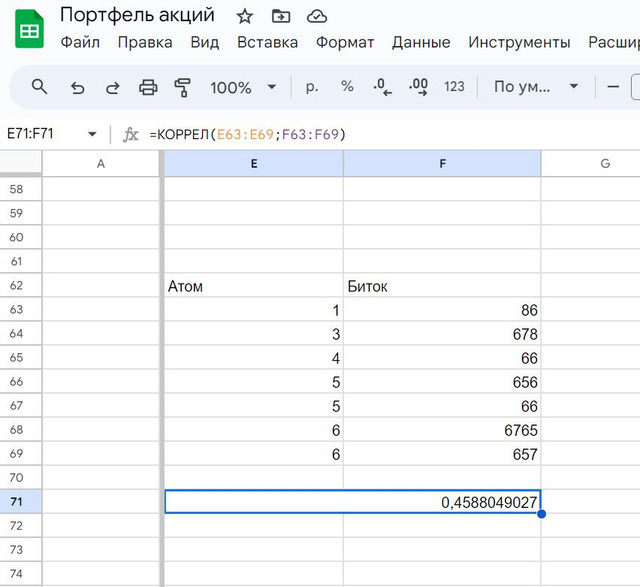The height and width of the screenshot is (587, 640).
Task: Open more number formats 123
Action: pyautogui.click(x=454, y=87)
